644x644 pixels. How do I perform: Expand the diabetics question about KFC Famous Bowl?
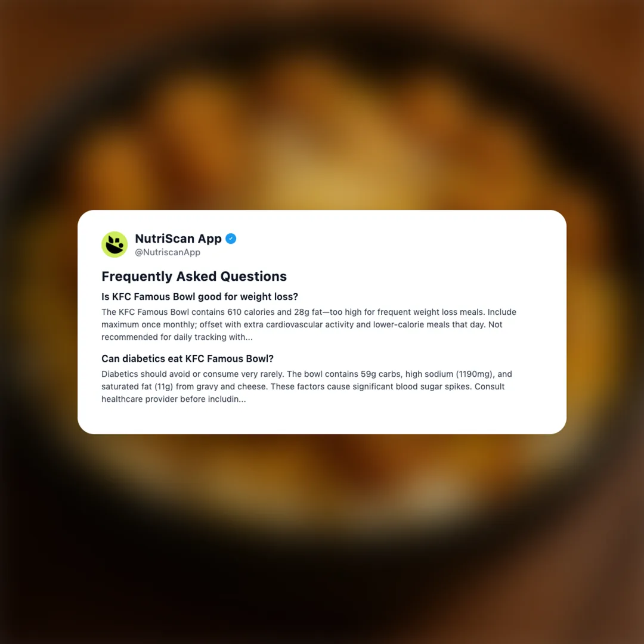point(187,358)
